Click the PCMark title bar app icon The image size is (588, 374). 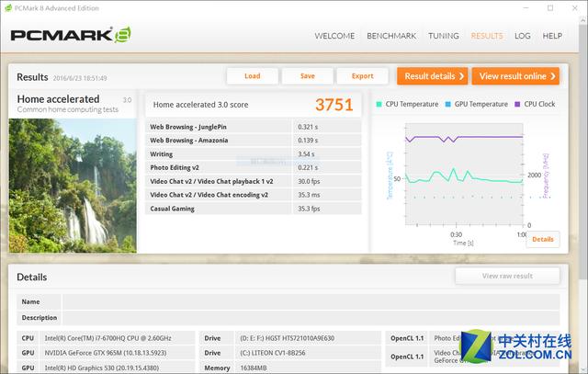8,8
